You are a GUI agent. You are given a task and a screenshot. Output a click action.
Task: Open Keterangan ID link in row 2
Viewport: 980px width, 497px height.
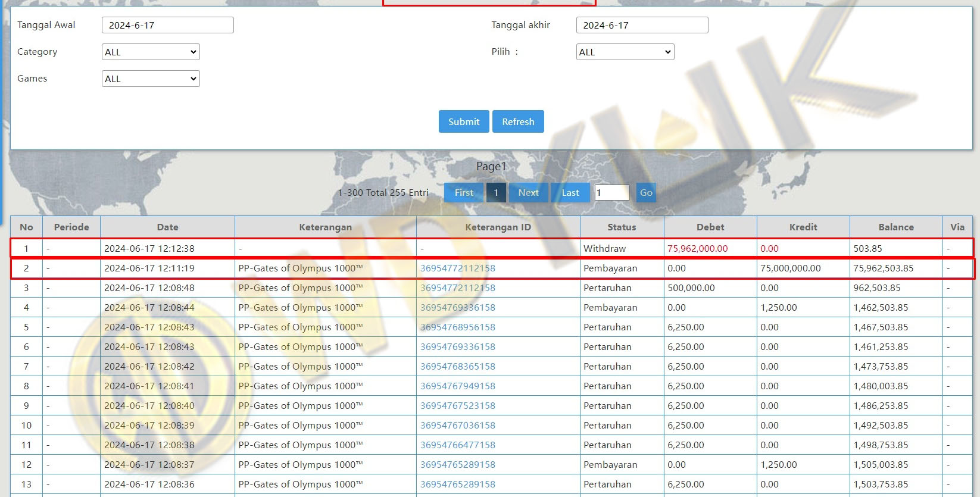457,268
